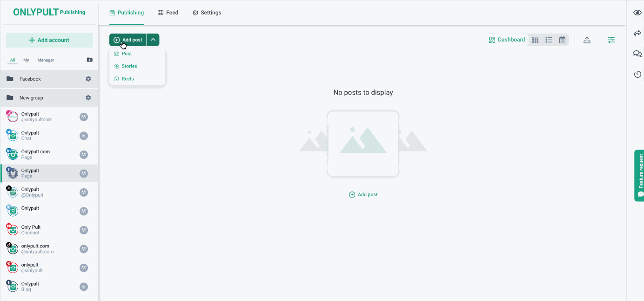Click the Add account button
This screenshot has width=644, height=301.
(x=49, y=40)
